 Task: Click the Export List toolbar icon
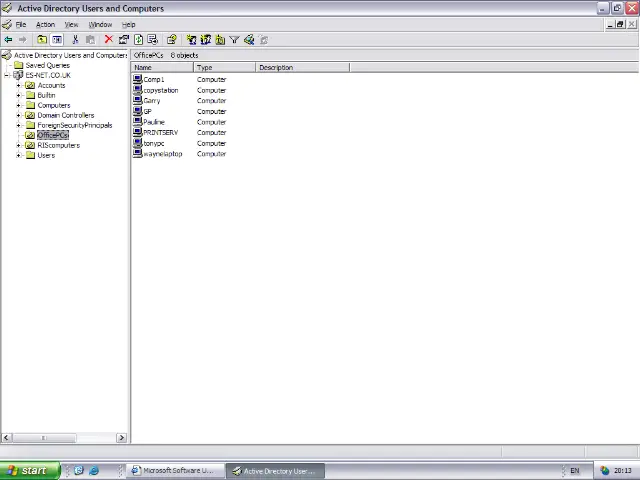[x=153, y=40]
